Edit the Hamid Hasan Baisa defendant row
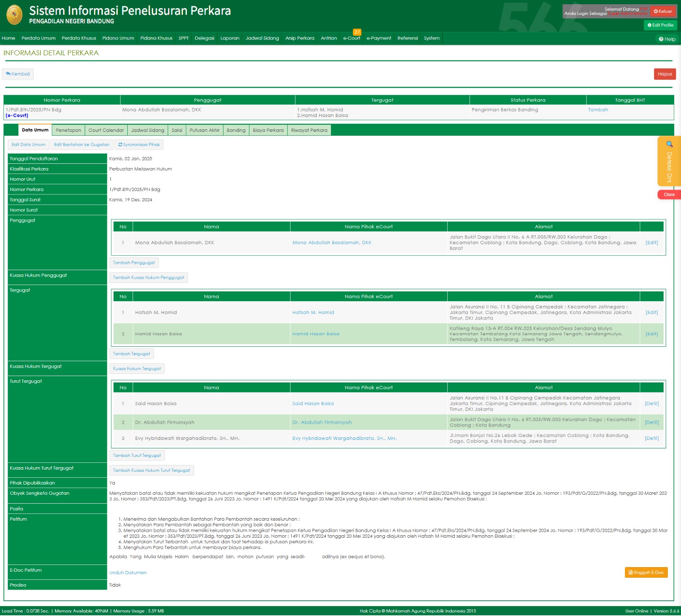681x616 pixels. [x=651, y=334]
